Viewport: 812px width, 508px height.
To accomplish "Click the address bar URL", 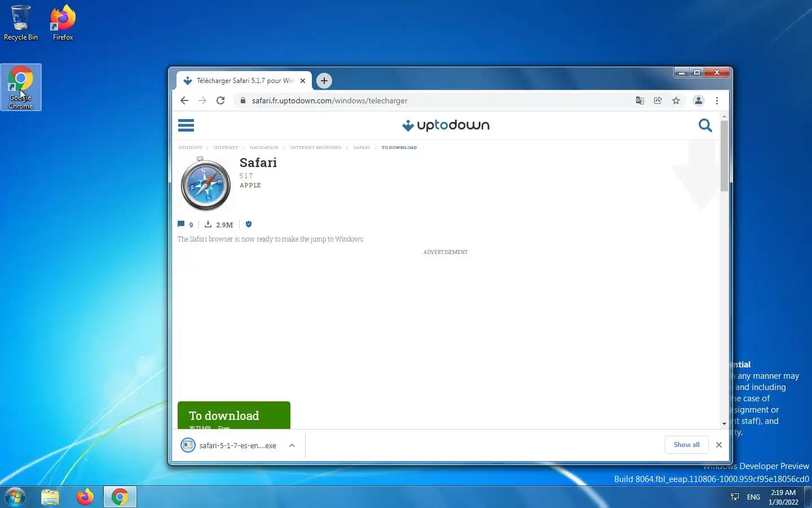I will pyautogui.click(x=329, y=100).
